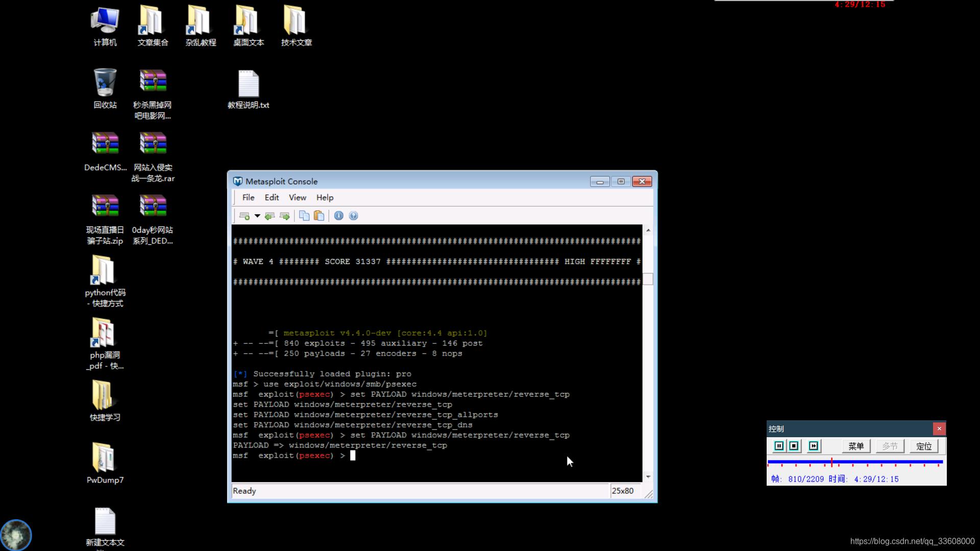Maximize the Metasploit Console window

click(621, 182)
